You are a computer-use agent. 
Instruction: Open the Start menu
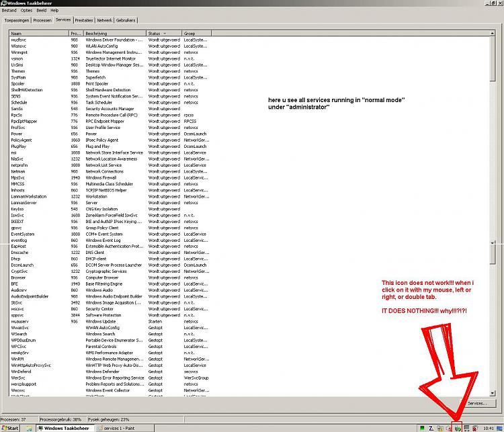[10, 428]
